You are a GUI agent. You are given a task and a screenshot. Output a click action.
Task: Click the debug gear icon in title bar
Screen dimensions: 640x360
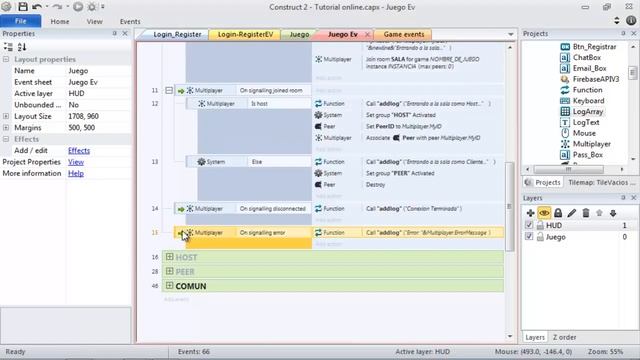92,7
